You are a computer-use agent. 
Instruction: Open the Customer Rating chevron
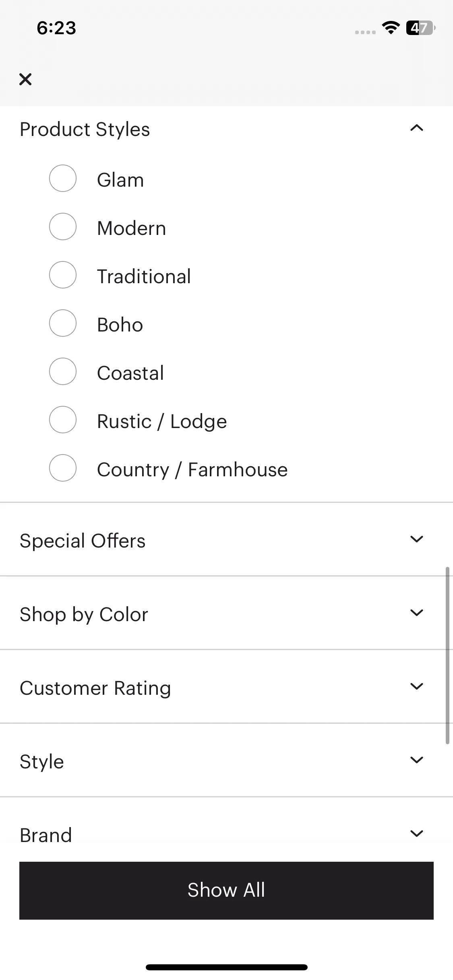pyautogui.click(x=417, y=686)
